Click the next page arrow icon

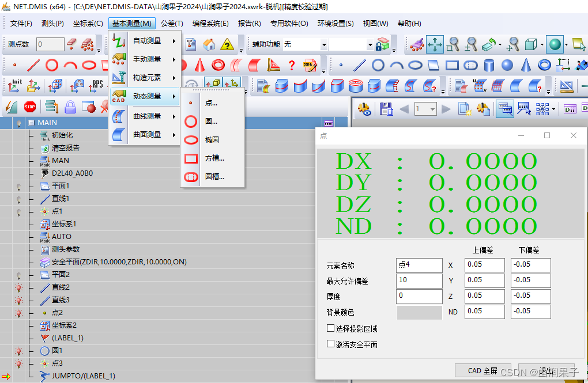coord(446,109)
